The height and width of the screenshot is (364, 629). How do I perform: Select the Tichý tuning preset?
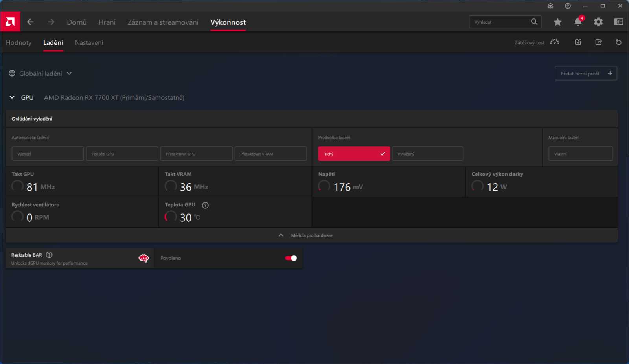click(x=354, y=154)
